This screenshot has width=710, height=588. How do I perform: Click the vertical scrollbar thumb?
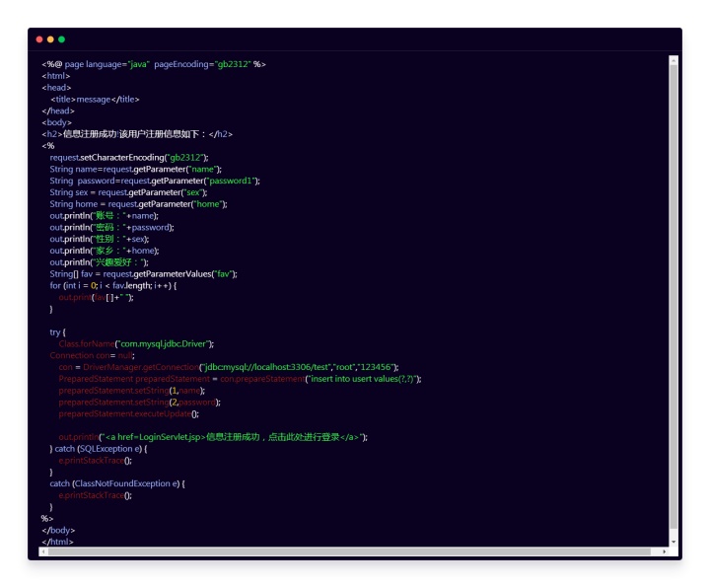674,297
